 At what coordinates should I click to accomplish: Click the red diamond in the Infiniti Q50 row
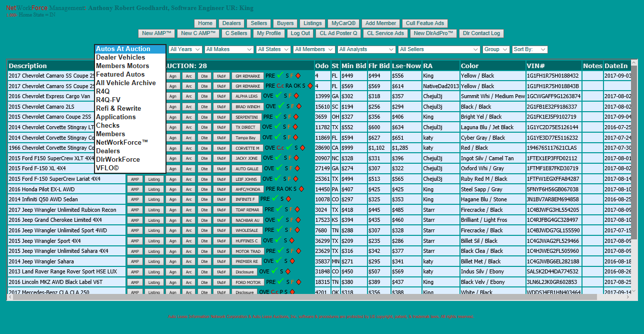[288, 199]
